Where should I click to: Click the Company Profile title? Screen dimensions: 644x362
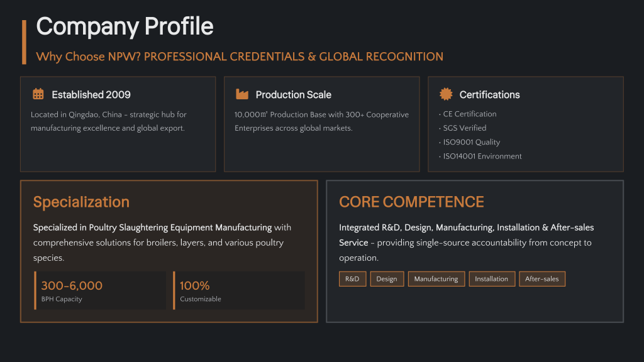[x=125, y=27]
